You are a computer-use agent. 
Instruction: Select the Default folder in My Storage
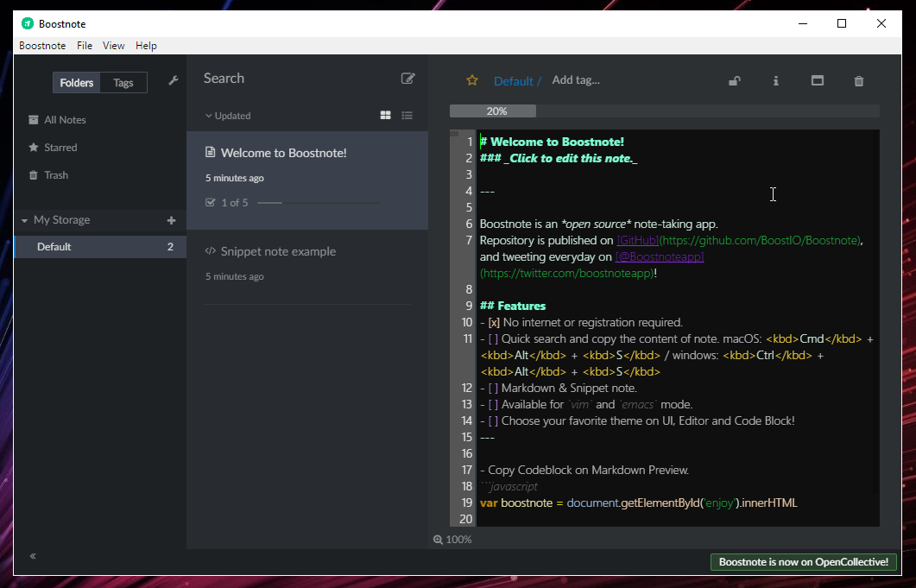pyautogui.click(x=100, y=247)
